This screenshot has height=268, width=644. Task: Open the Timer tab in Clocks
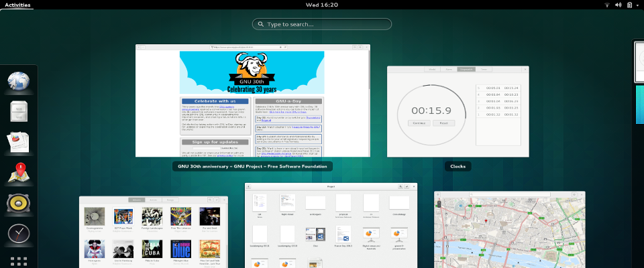(484, 70)
